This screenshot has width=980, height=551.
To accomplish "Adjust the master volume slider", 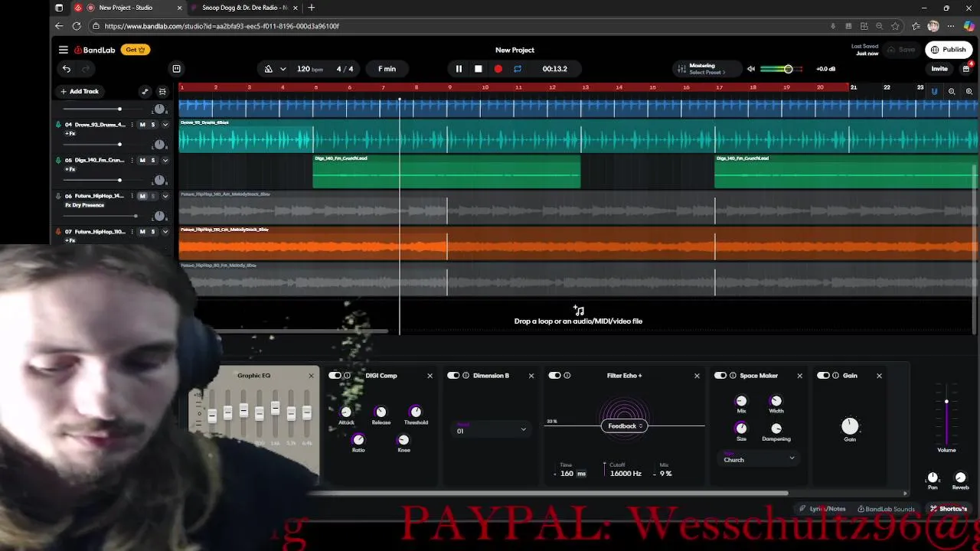I will click(x=788, y=69).
